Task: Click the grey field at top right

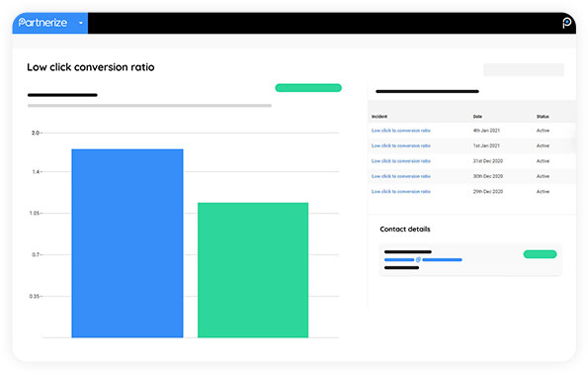Action: pos(524,69)
